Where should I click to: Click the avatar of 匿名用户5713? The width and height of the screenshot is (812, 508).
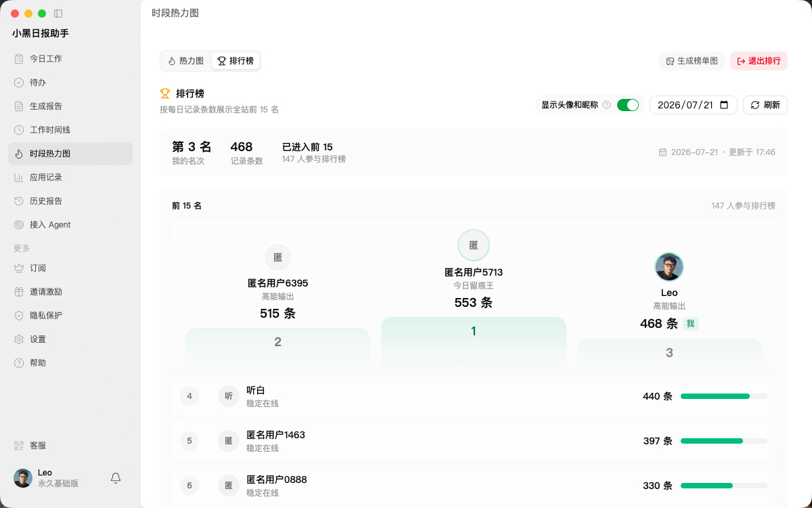tap(474, 245)
